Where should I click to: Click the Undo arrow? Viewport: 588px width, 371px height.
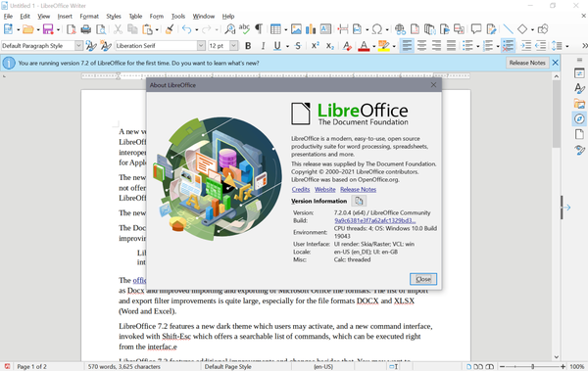coord(187,29)
